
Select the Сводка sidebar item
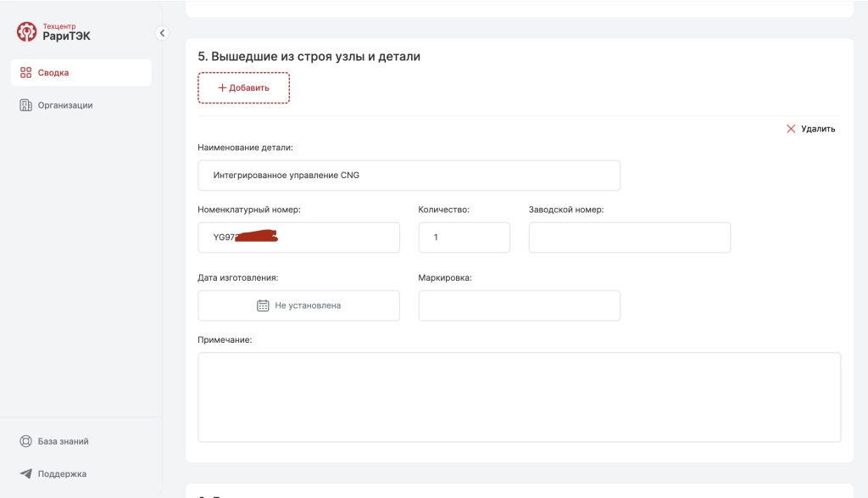coord(53,72)
